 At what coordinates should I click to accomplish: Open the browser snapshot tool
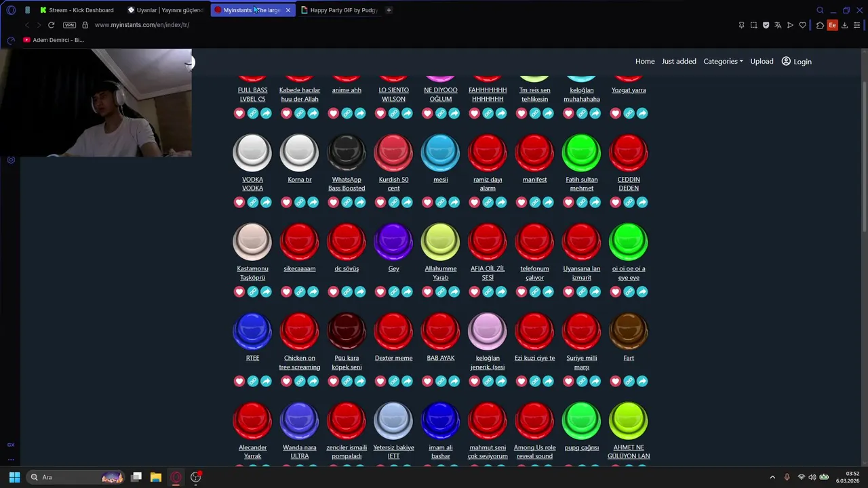point(753,25)
